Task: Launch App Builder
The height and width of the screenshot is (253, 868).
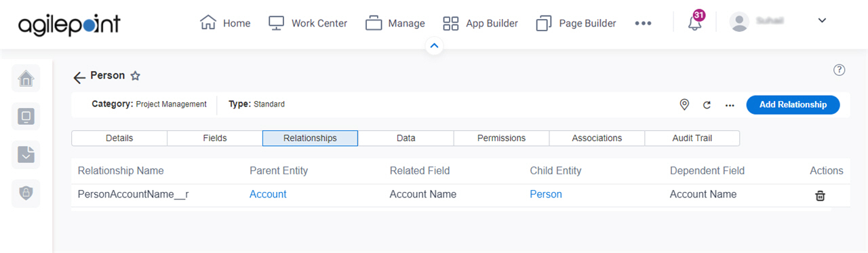Action: (480, 23)
